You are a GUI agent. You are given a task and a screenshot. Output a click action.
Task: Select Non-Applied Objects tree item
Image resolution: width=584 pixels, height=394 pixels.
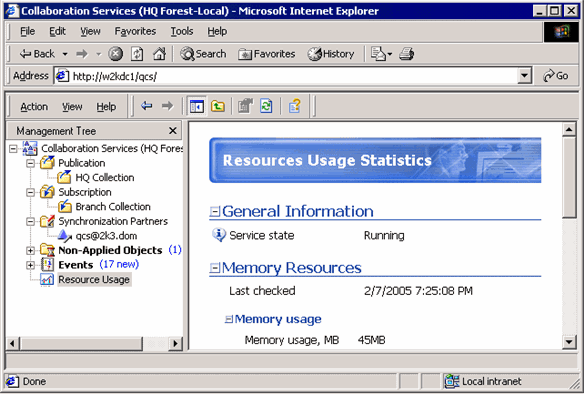point(110,250)
